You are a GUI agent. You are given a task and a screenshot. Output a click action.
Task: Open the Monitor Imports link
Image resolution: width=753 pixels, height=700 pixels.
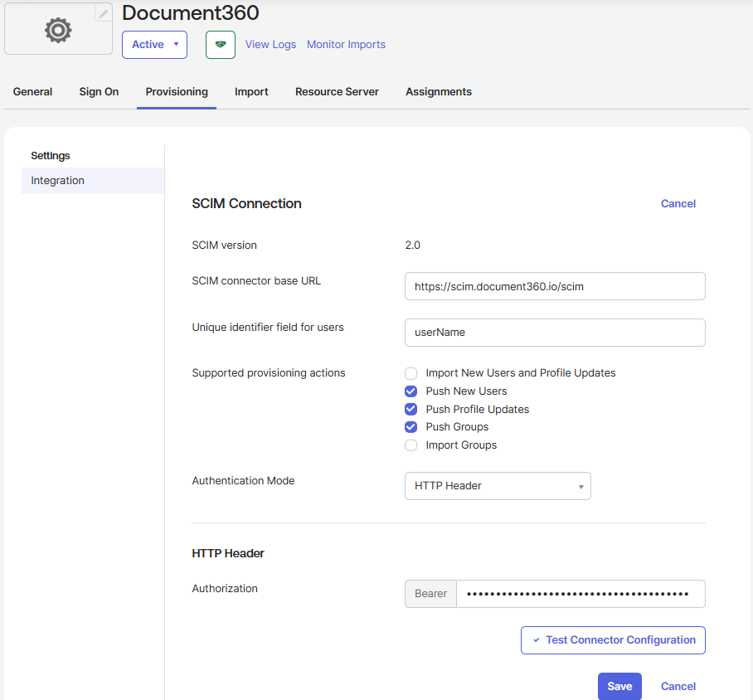tap(346, 44)
